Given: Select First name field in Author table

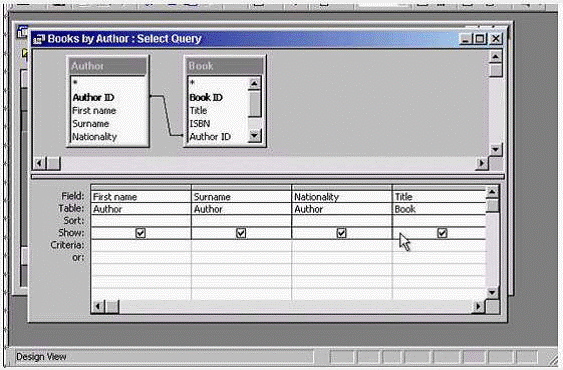Looking at the screenshot, I should [94, 111].
